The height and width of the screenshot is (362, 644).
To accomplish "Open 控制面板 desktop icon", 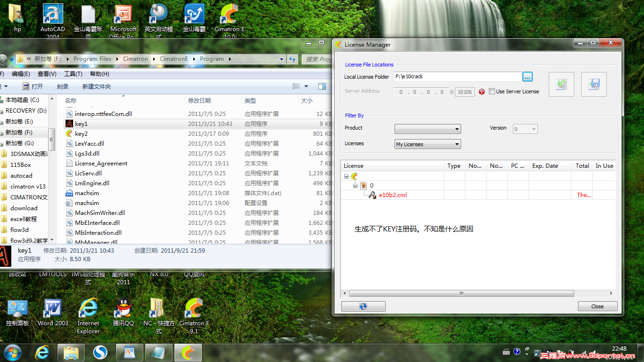I will coord(17,313).
